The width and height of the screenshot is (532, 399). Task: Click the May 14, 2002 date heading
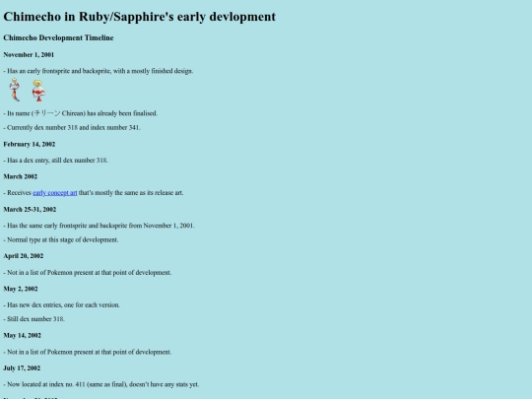[23, 335]
